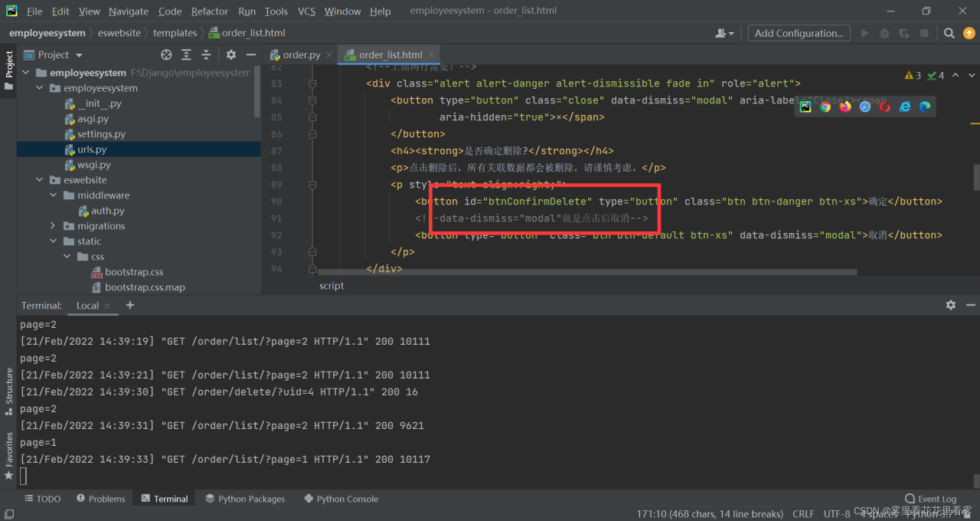Viewport: 980px width, 521px height.
Task: Select urls.py in project tree
Action: (x=92, y=149)
